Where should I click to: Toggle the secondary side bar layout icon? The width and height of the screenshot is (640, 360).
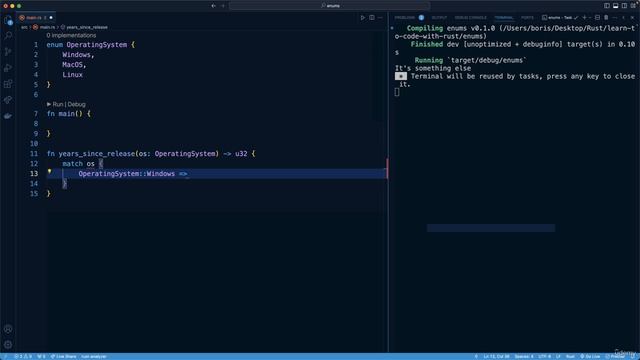point(624,6)
